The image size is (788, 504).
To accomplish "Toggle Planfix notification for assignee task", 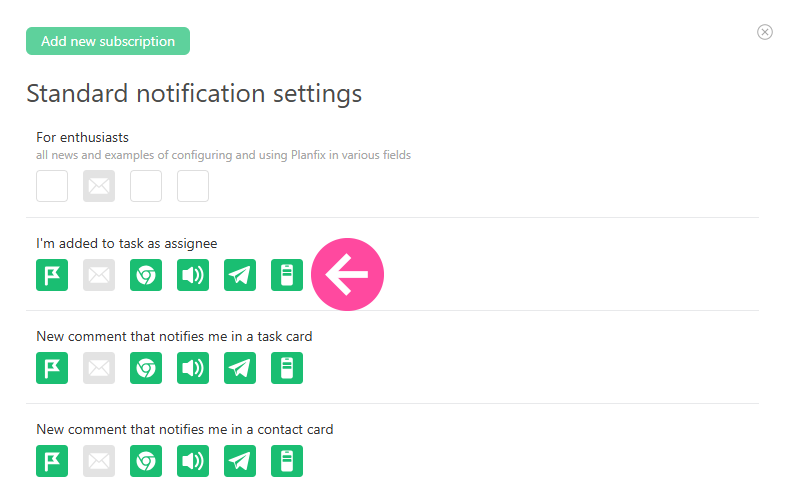I will point(52,275).
